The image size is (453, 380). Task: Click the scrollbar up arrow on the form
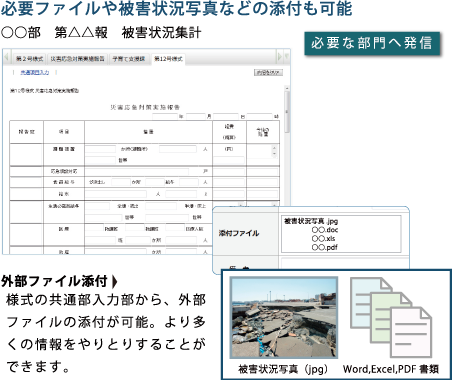point(287,88)
